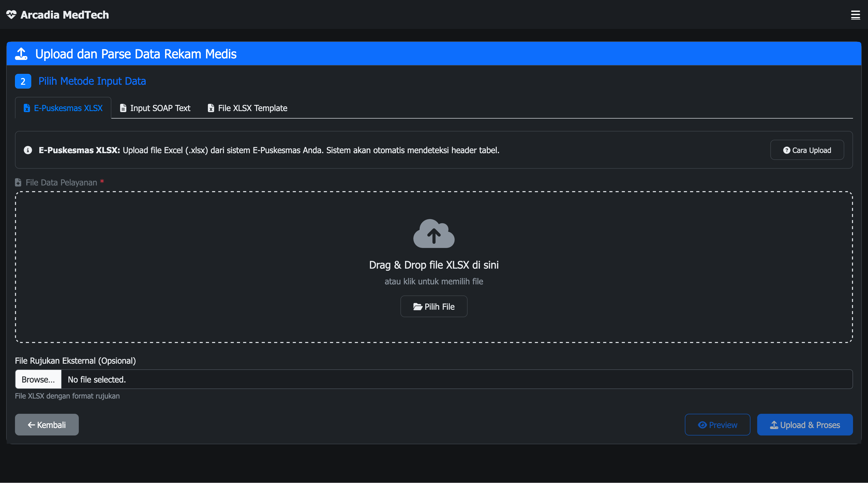Click the step 2 number badge
This screenshot has width=868, height=483.
pos(23,81)
